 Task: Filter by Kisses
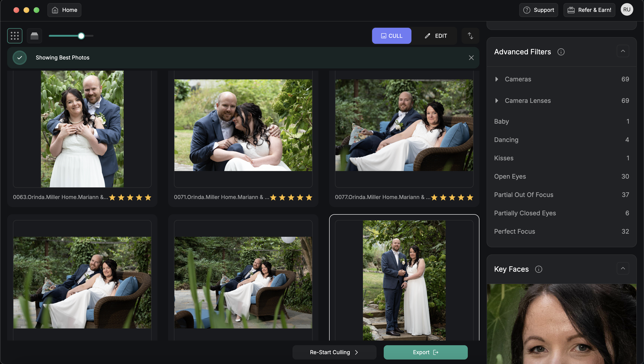click(561, 158)
